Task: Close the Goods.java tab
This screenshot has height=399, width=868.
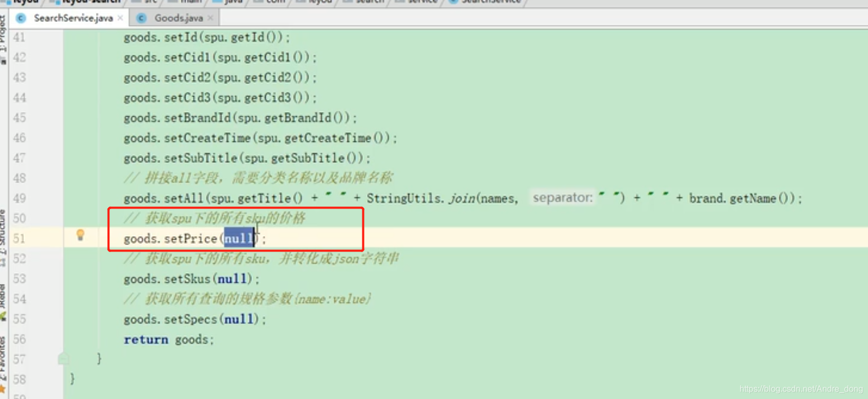Action: (211, 18)
